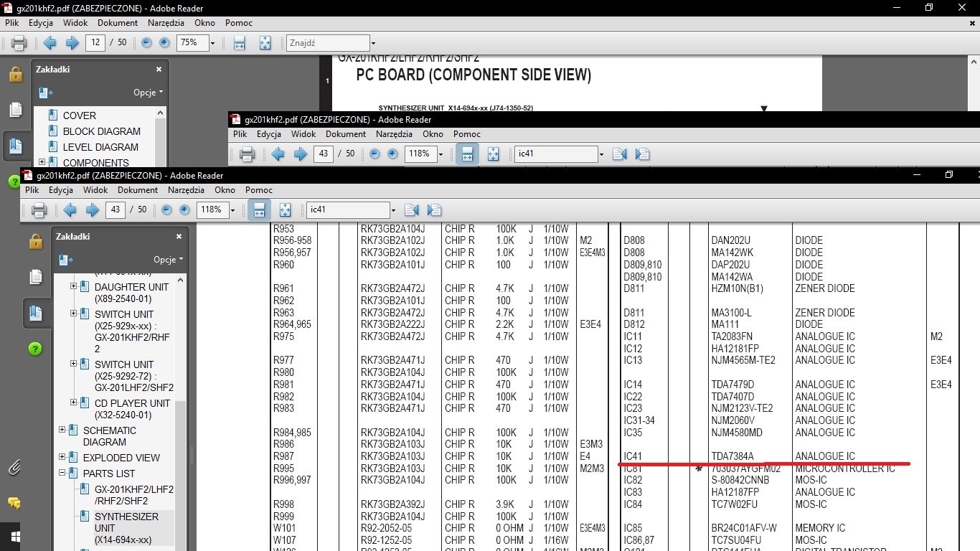Fit one full page in front window

pyautogui.click(x=286, y=210)
